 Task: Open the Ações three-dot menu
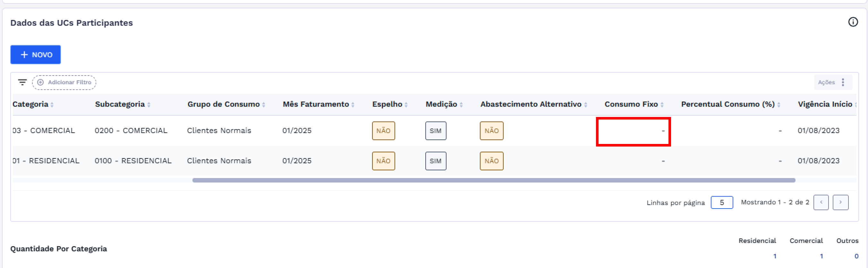(843, 82)
